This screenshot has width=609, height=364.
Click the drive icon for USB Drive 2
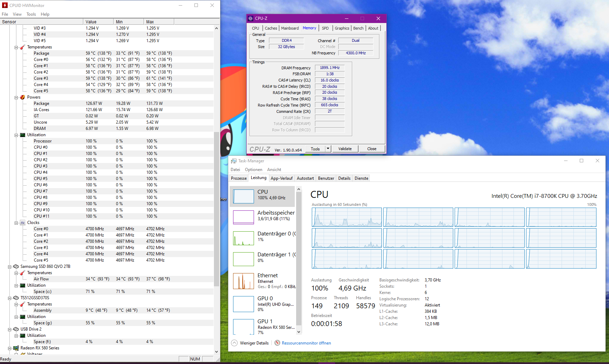pyautogui.click(x=16, y=329)
